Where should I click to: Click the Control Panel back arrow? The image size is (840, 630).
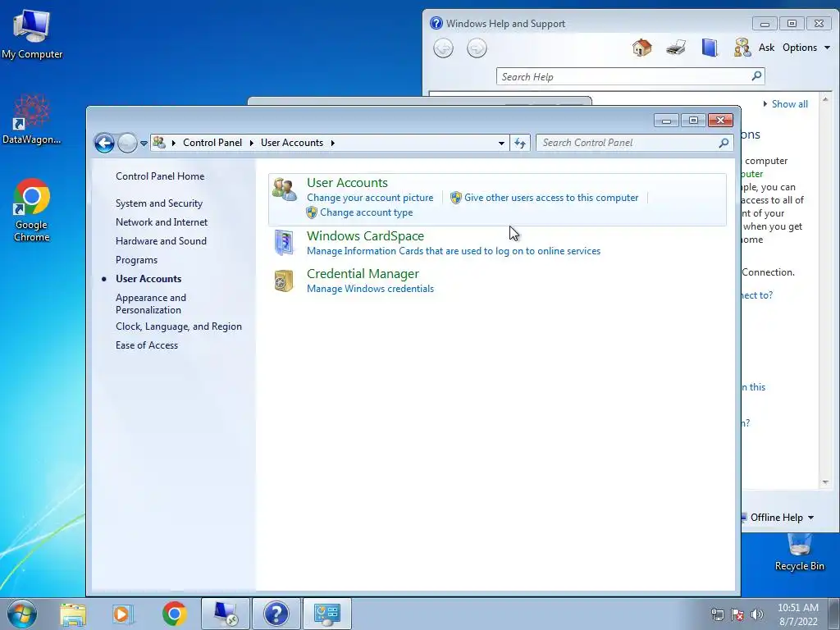(x=104, y=143)
